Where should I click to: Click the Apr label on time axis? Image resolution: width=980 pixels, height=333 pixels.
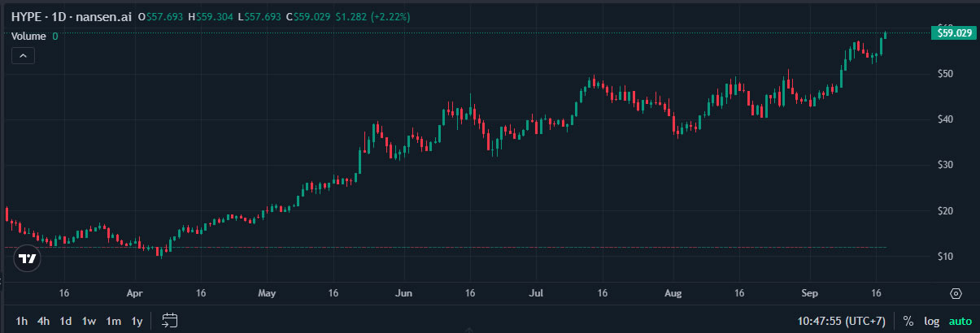click(x=135, y=292)
